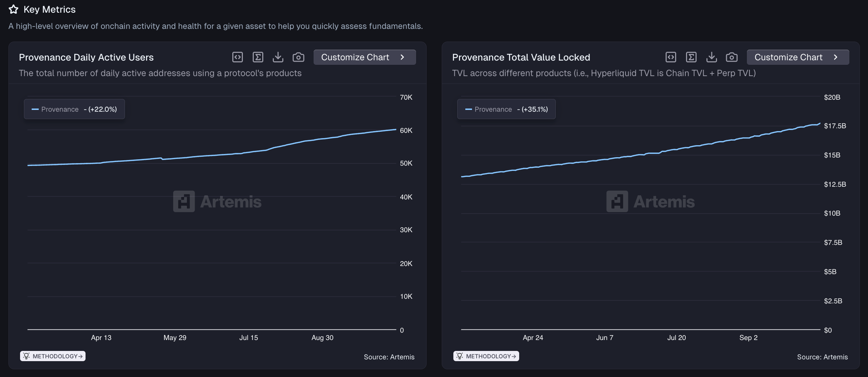This screenshot has width=868, height=377.
Task: Click the 'Sep 2' x-axis label
Action: click(748, 338)
